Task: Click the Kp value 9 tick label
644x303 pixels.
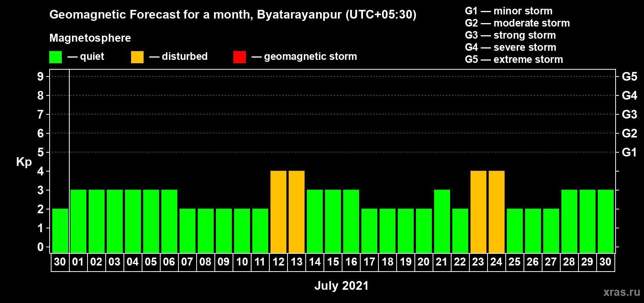Action: (x=41, y=77)
